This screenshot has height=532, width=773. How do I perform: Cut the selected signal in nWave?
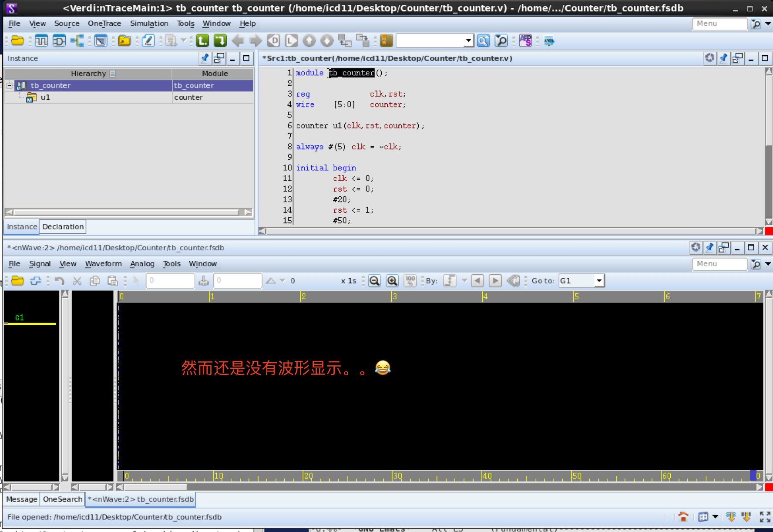tap(77, 280)
